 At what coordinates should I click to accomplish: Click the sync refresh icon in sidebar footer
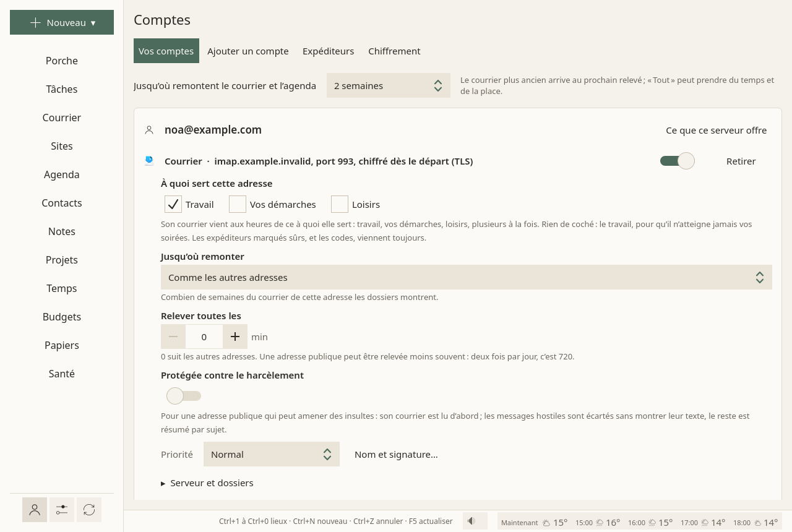89,510
